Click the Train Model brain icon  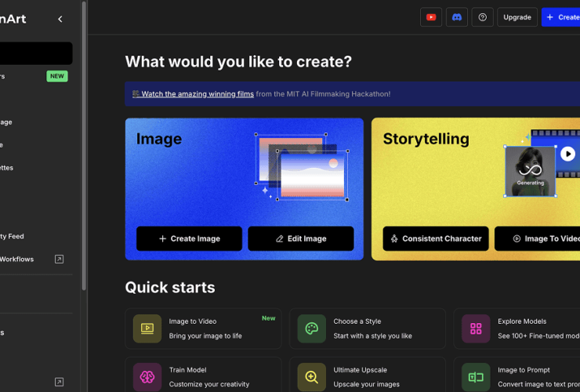tap(147, 377)
